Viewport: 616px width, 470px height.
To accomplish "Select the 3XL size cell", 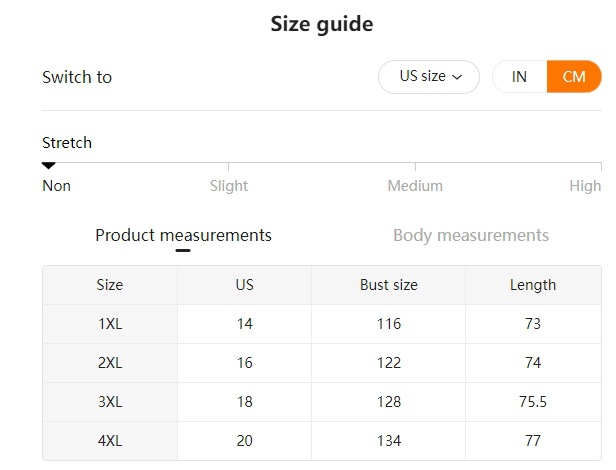I will (110, 402).
